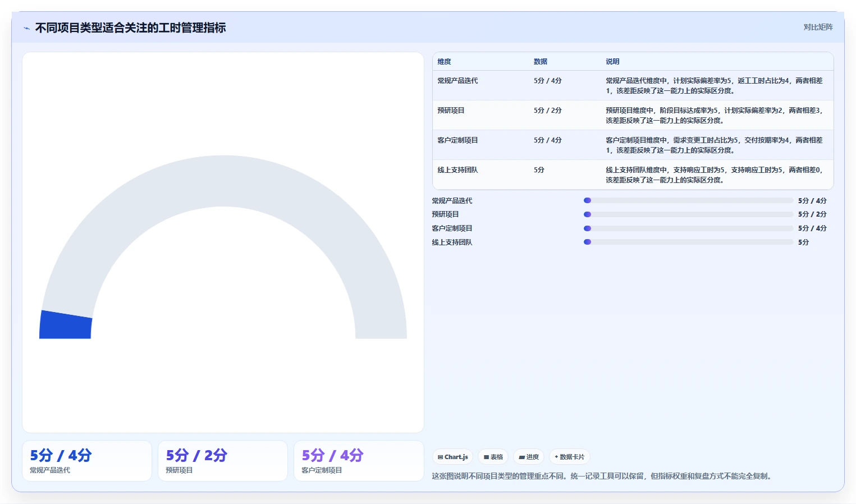856x504 pixels.
Task: Click the 客户定制项目 progress bar
Action: tap(688, 228)
